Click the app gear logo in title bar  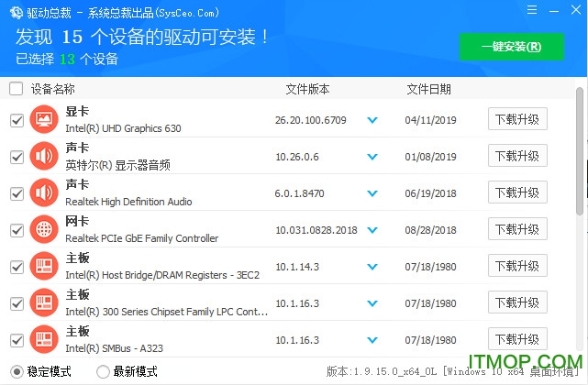point(17,13)
